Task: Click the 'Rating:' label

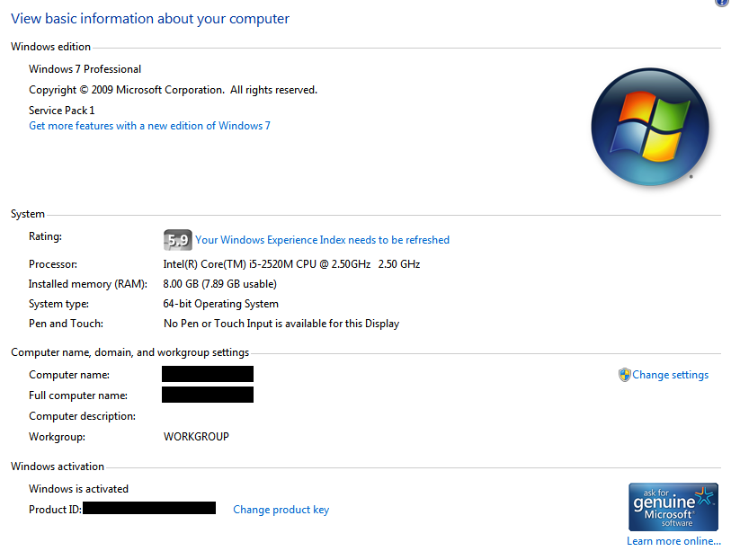Action: (x=45, y=236)
